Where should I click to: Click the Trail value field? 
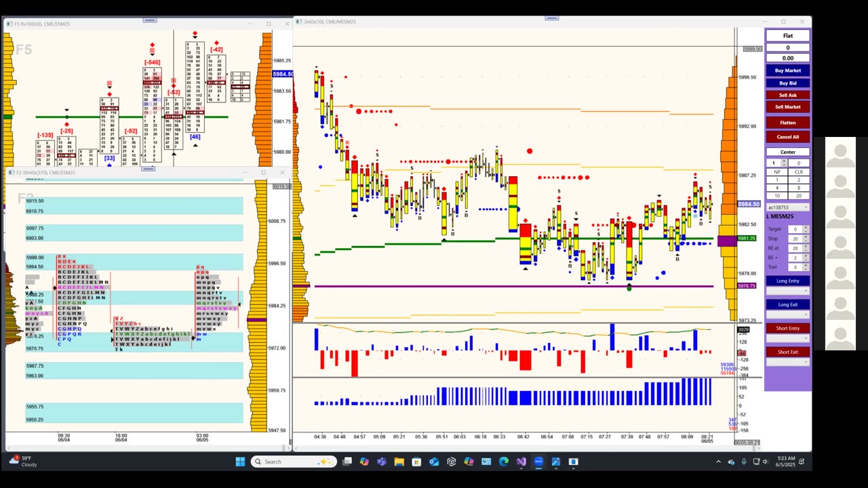[795, 267]
